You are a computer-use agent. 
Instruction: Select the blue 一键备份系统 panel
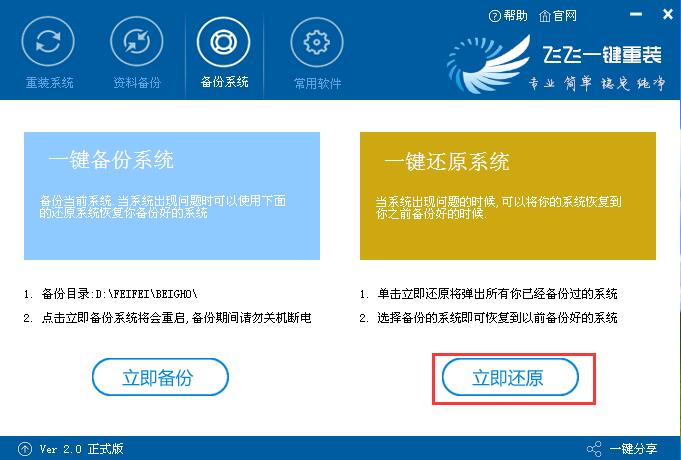[x=172, y=196]
